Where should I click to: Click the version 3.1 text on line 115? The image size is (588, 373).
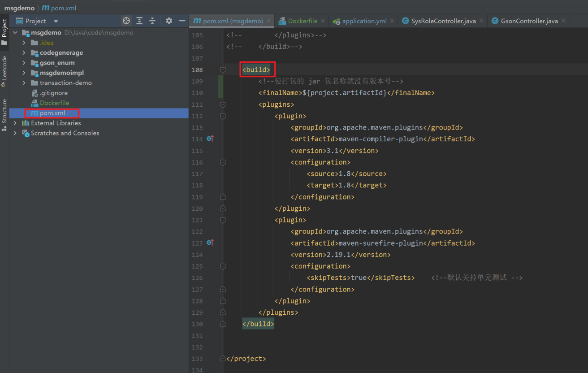[334, 151]
